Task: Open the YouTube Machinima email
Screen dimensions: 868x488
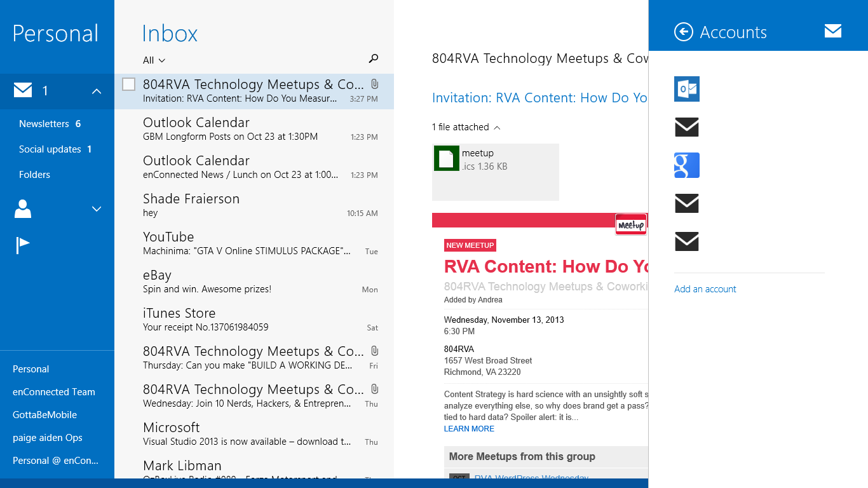Action: (x=254, y=243)
